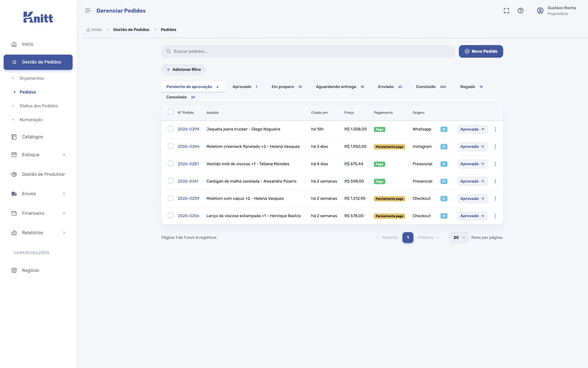
Task: Click the search magnifier icon
Action: coord(168,51)
